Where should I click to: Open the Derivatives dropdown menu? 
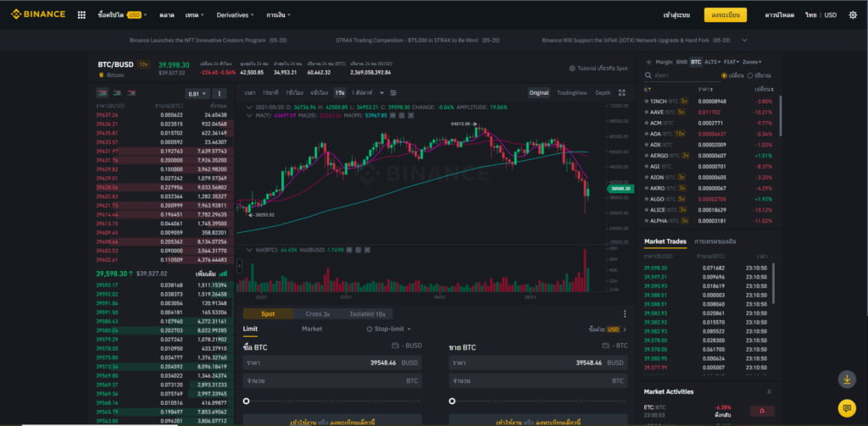tap(236, 15)
